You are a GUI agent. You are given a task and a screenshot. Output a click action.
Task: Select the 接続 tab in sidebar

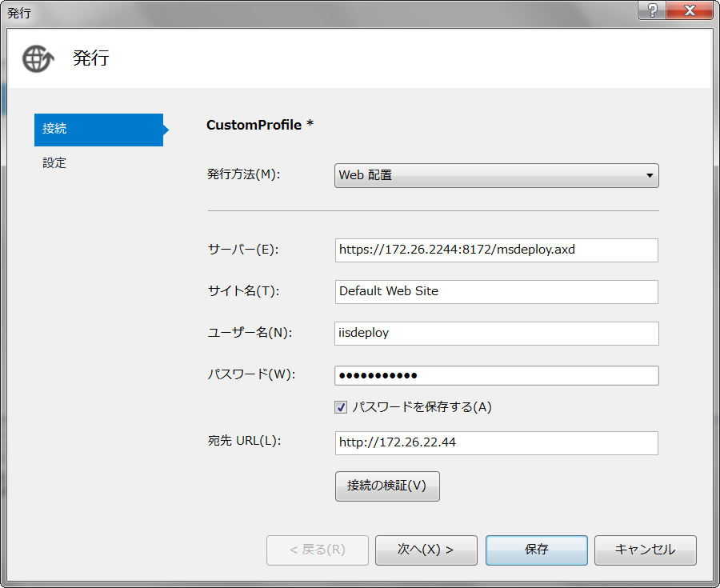coord(98,130)
